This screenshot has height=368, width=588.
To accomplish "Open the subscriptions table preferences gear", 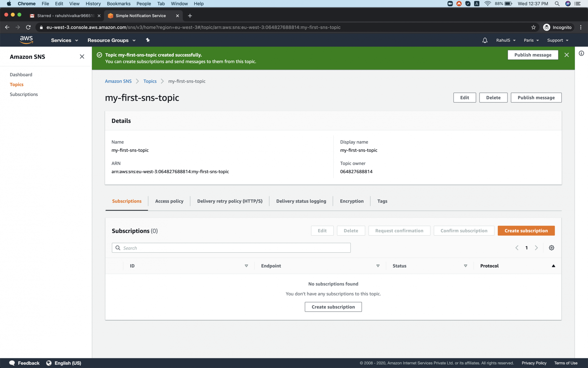I will point(552,248).
